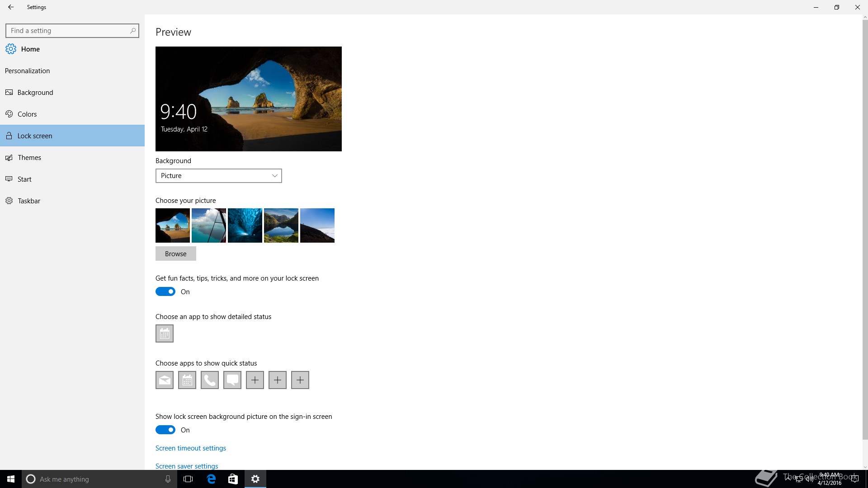Click the back arrow in Settings
The image size is (868, 488).
point(11,7)
